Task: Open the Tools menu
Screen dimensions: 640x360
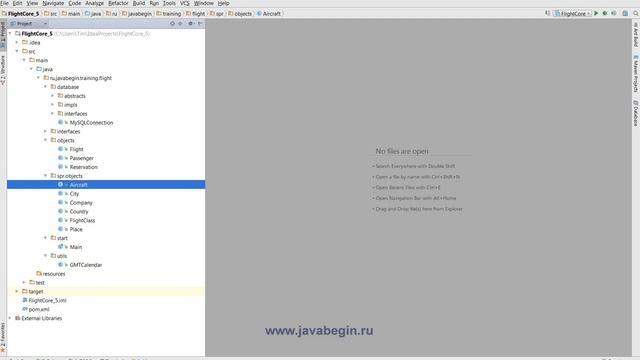Action: click(169, 3)
